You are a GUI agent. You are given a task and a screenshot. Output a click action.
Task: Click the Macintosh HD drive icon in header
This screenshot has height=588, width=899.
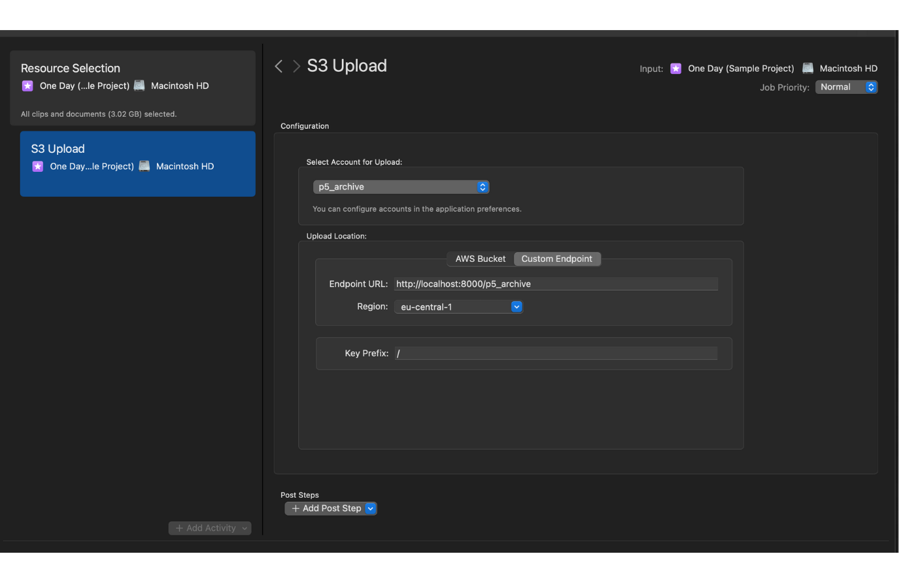point(807,69)
